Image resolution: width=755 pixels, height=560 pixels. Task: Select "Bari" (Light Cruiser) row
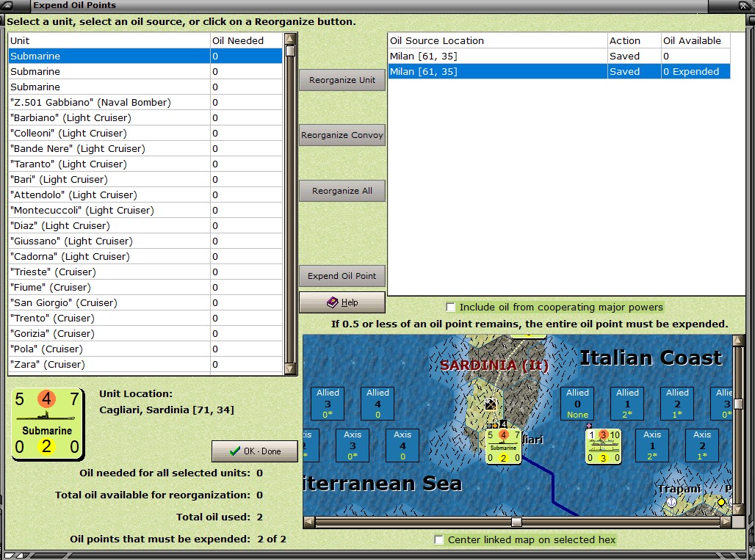coord(145,179)
